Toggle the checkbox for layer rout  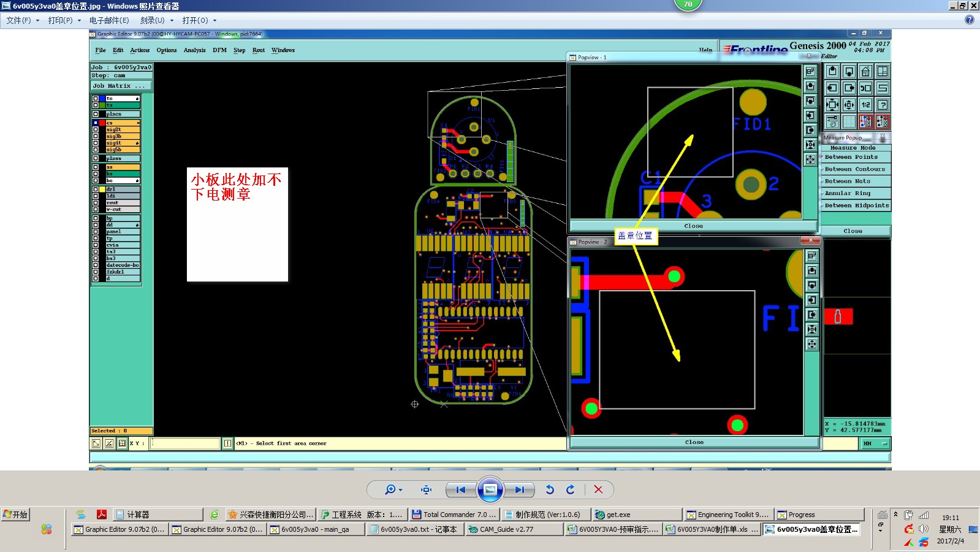[x=96, y=202]
